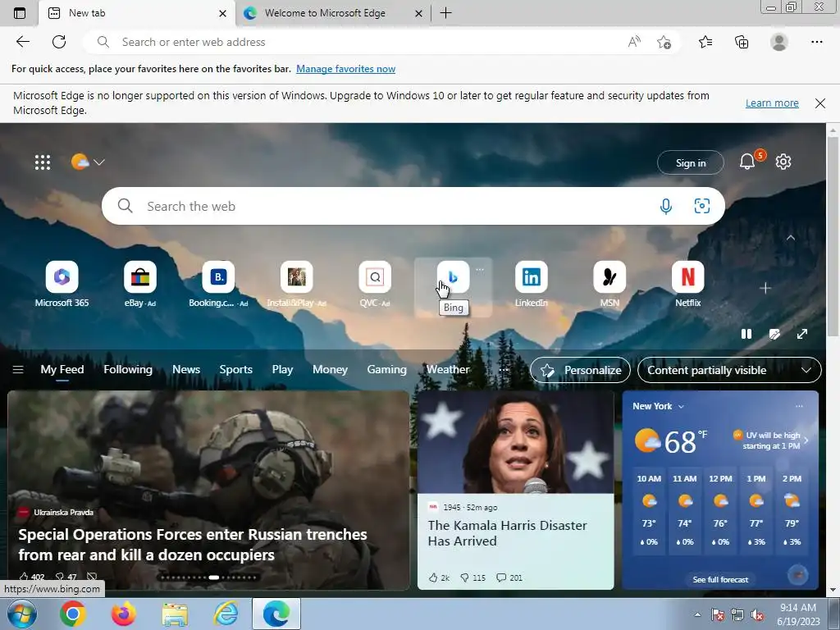Expand background to full view icon
The width and height of the screenshot is (840, 630).
(x=802, y=335)
